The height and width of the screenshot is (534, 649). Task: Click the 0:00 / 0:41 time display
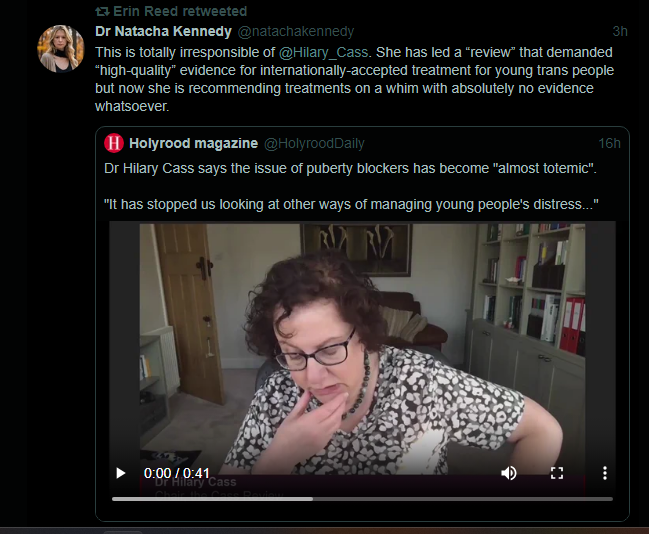(176, 473)
